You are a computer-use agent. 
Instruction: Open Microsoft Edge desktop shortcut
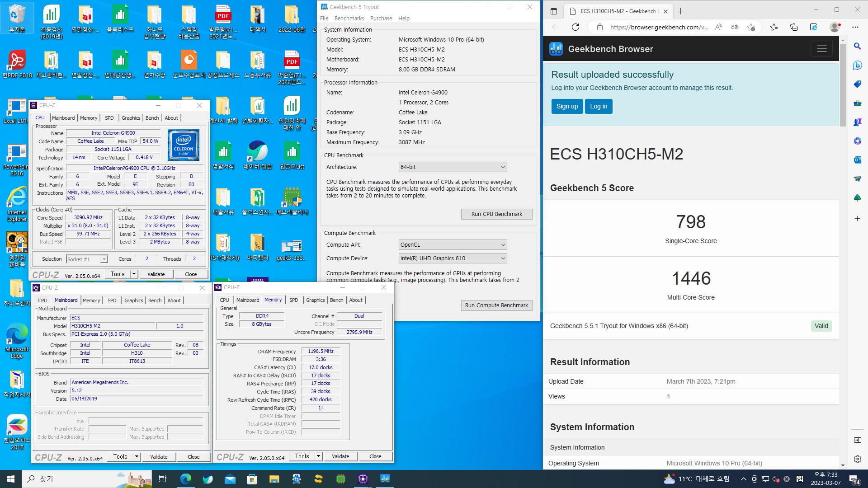[17, 341]
